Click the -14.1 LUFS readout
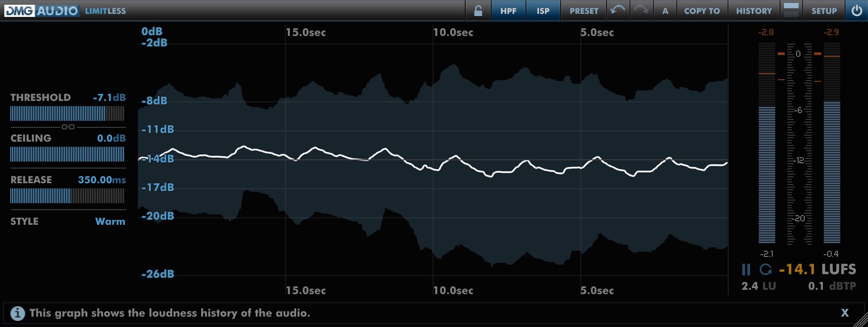 (x=817, y=269)
